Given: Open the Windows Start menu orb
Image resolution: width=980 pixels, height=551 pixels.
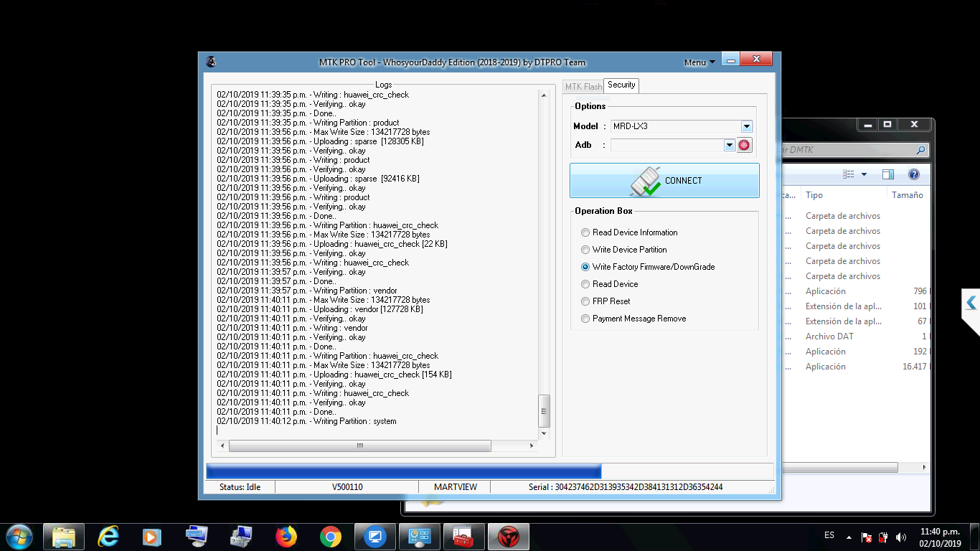Looking at the screenshot, I should pos(19,537).
